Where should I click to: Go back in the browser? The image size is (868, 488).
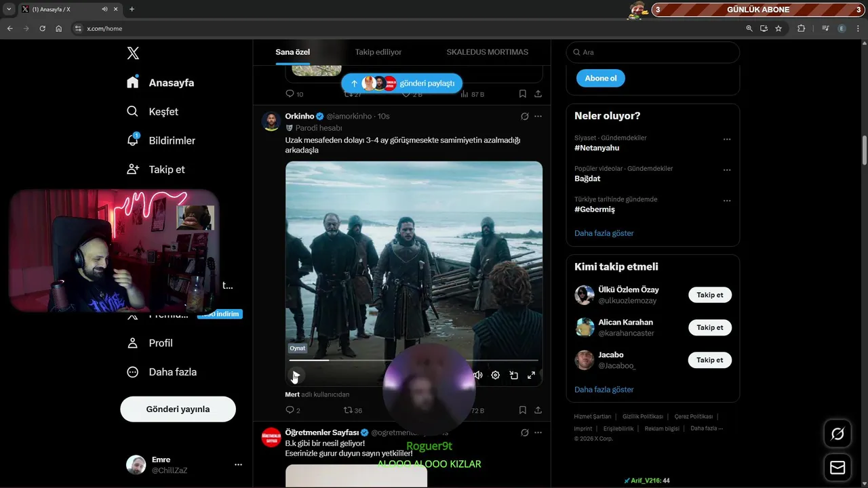pyautogui.click(x=9, y=28)
